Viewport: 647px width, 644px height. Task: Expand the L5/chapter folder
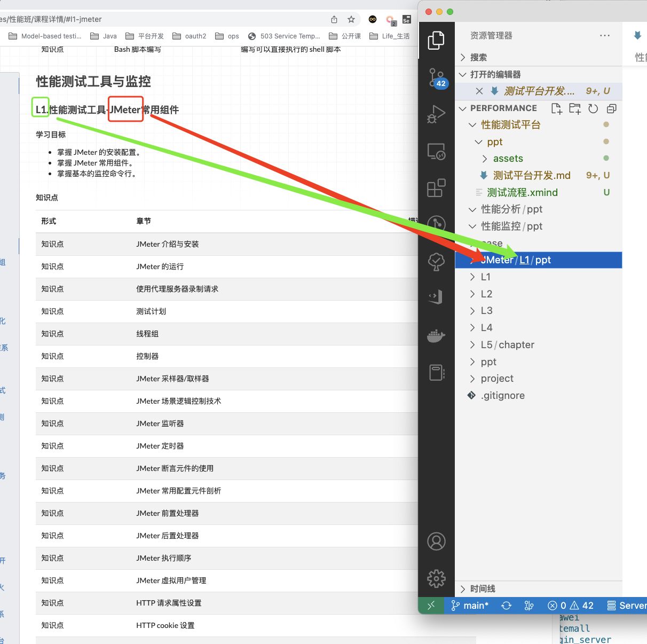[x=507, y=345]
